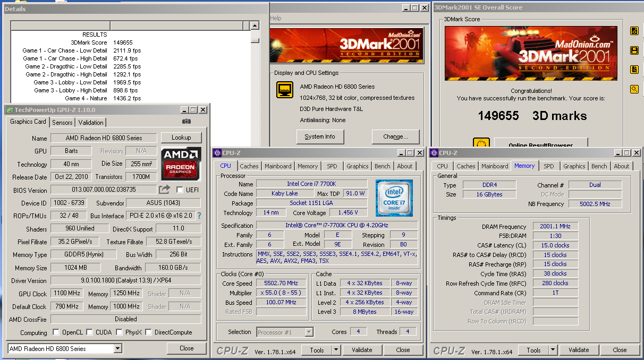Click the Multiplier x 55.0 value
This screenshot has height=360, width=644.
pyautogui.click(x=281, y=293)
